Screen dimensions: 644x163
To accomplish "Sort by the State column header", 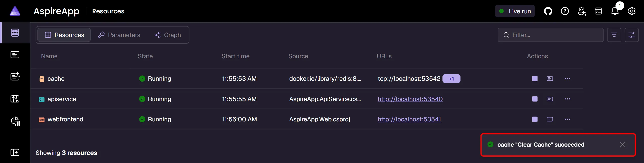I will (145, 56).
